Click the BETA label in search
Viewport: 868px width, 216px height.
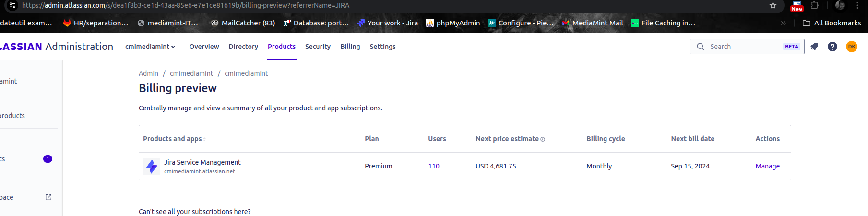coord(792,47)
